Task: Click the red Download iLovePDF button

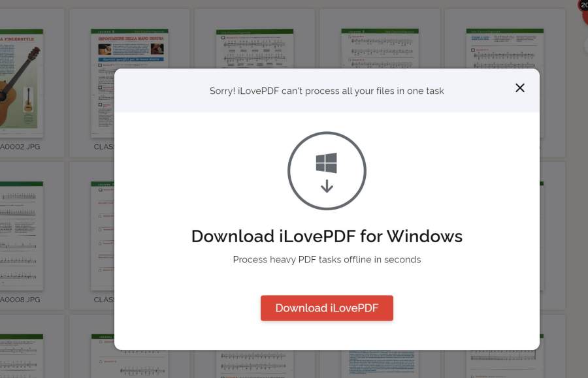Action: 327,308
